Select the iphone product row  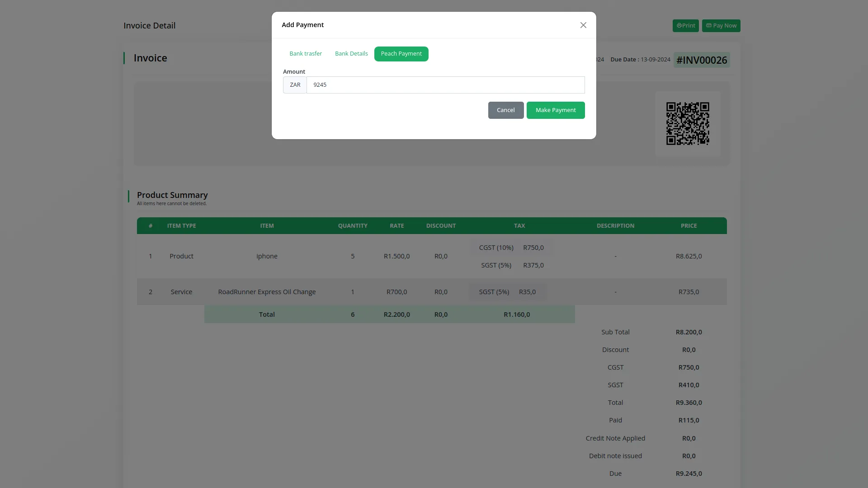[267, 256]
